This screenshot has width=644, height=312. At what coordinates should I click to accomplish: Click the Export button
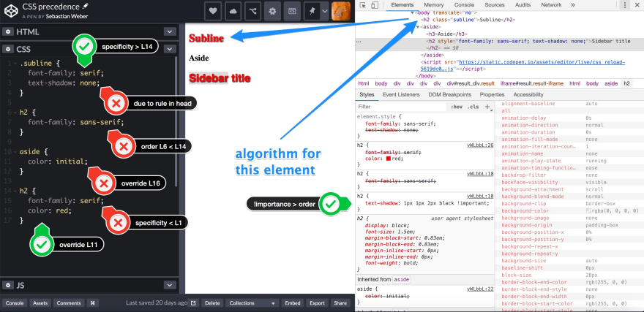tap(317, 303)
